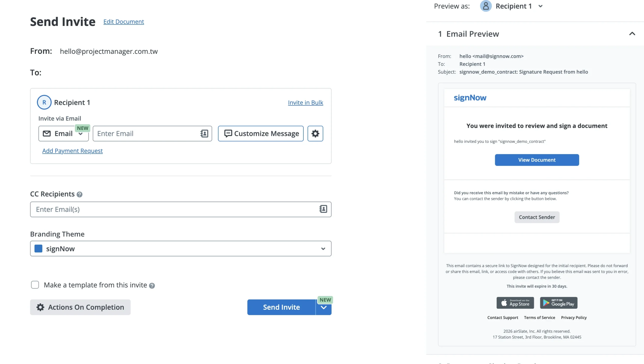Click Get it on Google Play badge
The image size is (644, 364).
coord(558,303)
